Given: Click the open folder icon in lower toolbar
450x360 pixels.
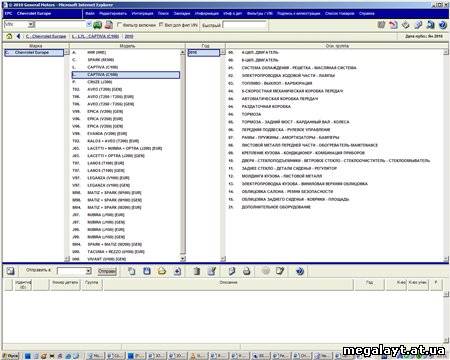Looking at the screenshot, I should pyautogui.click(x=162, y=271).
